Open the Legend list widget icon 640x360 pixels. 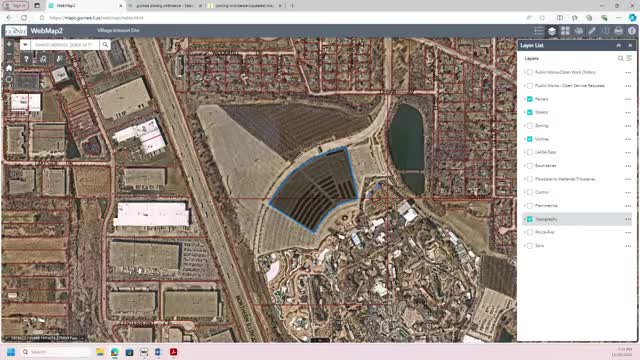click(538, 31)
